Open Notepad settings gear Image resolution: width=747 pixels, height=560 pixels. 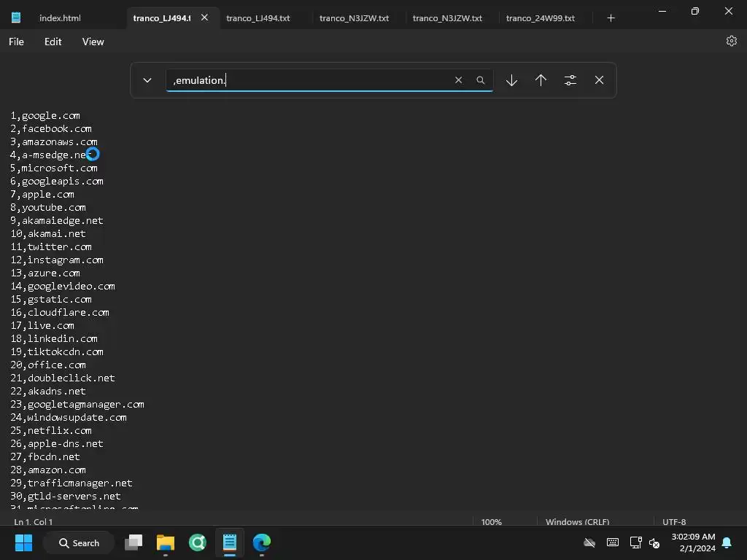tap(731, 42)
